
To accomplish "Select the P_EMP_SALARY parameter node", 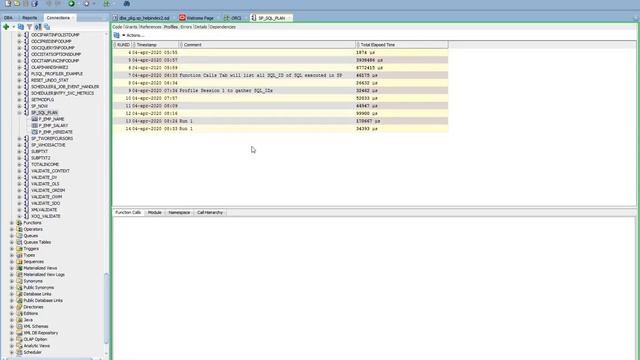I will [53, 126].
